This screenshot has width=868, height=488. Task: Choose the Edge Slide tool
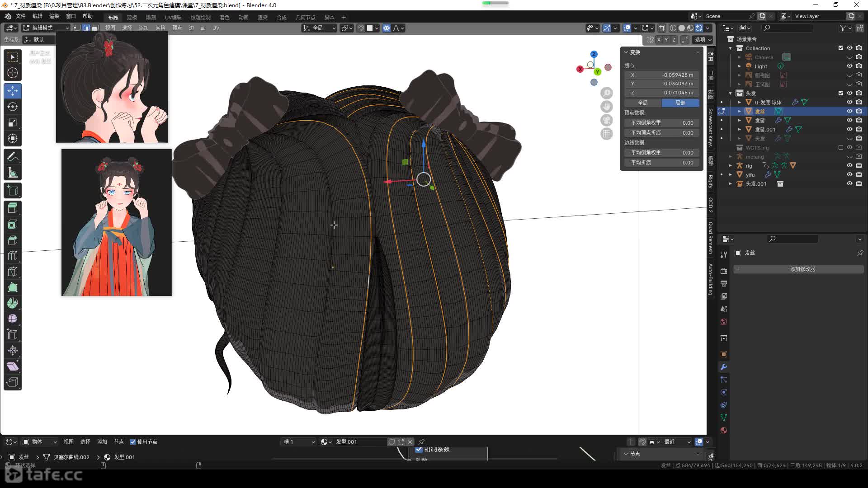pos(13,335)
